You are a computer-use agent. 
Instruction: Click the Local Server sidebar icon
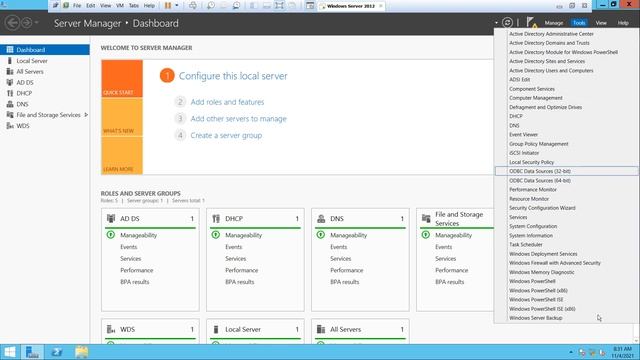click(x=10, y=61)
